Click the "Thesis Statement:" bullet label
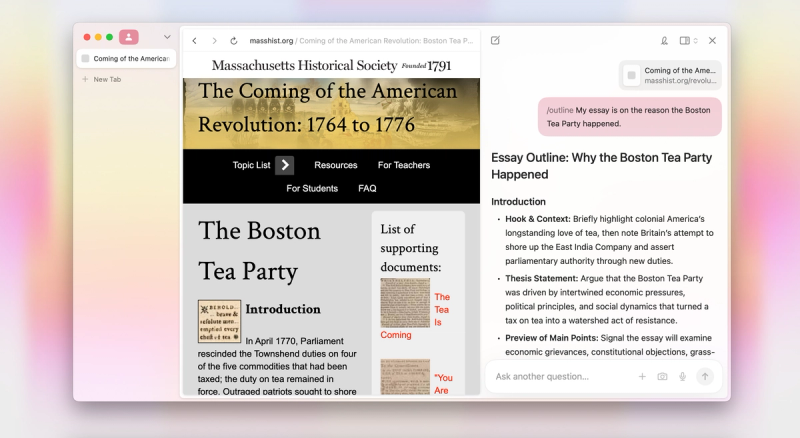The height and width of the screenshot is (438, 800). coord(541,279)
